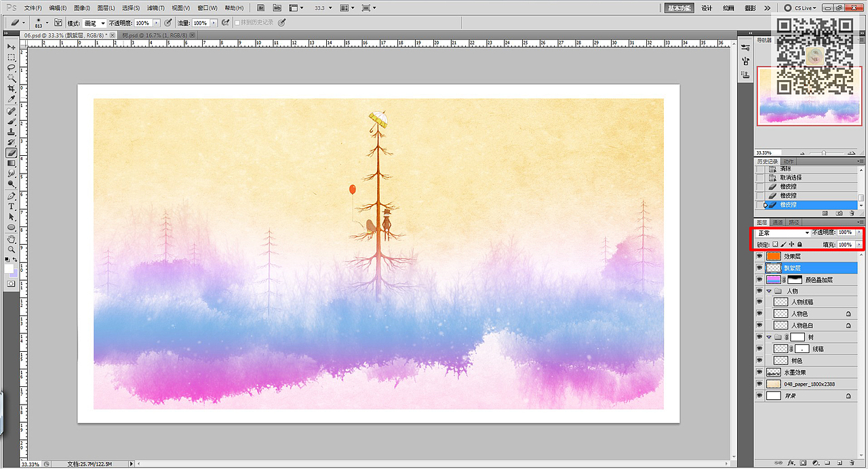Select the Magic Wand tool
This screenshot has width=868, height=469.
[x=12, y=77]
